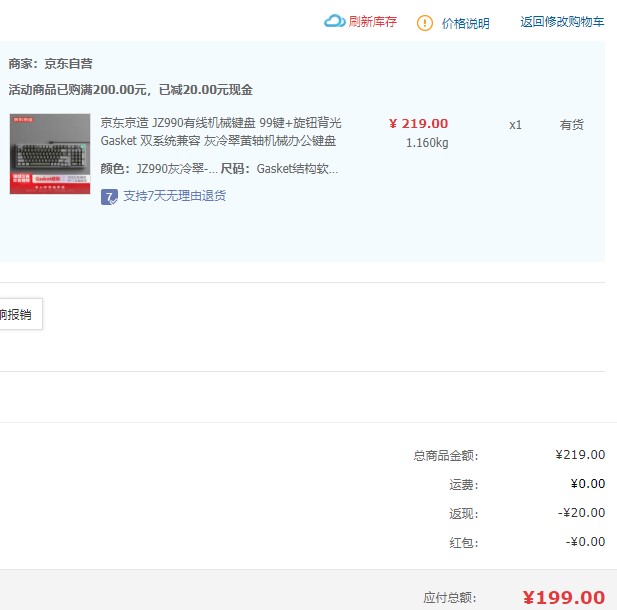Click the 1.160kg weight label
617x610 pixels.
[x=427, y=143]
